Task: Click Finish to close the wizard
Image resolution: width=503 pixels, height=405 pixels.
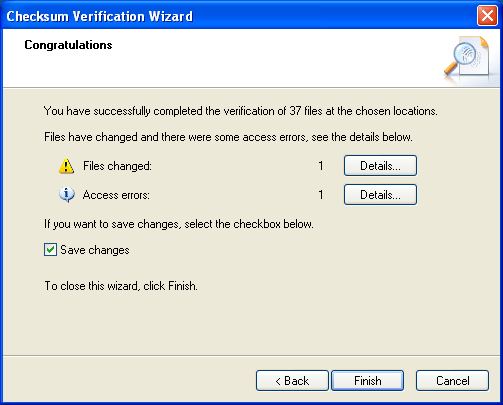Action: pos(367,381)
